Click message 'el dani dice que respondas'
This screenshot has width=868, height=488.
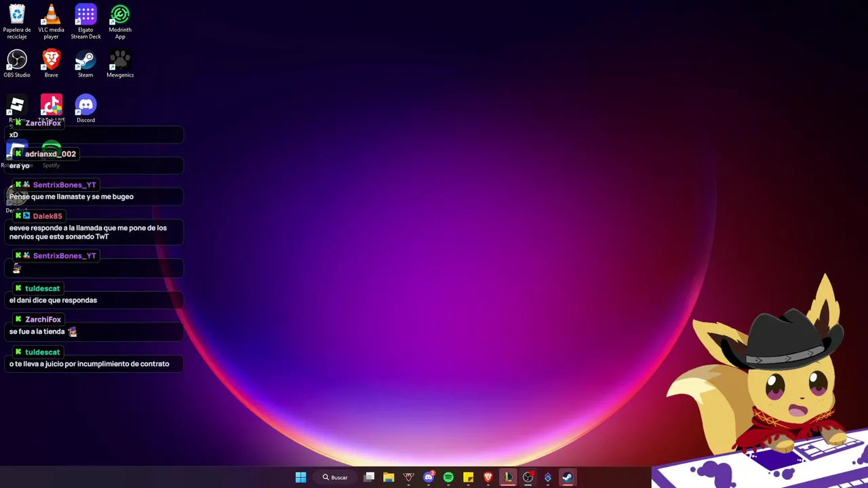click(x=53, y=300)
